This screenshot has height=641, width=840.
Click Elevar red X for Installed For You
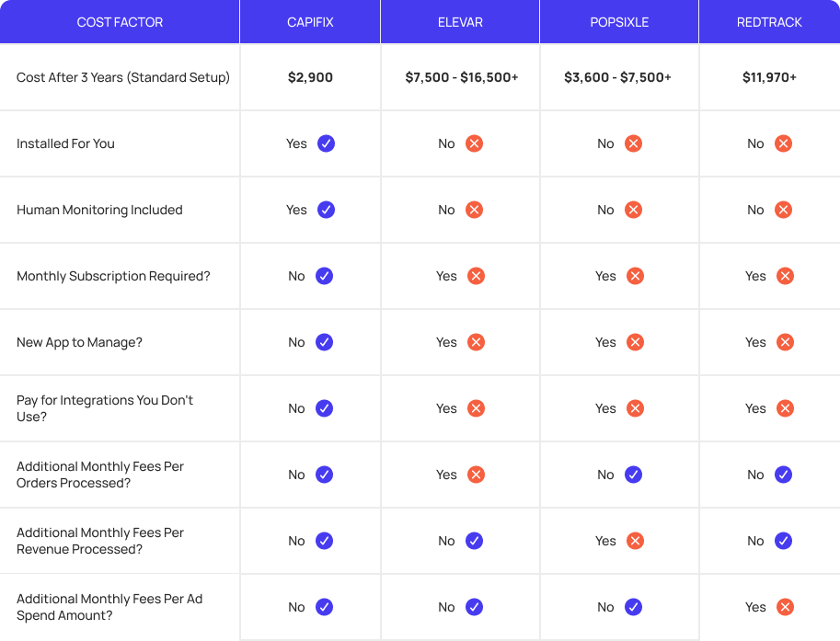[474, 143]
